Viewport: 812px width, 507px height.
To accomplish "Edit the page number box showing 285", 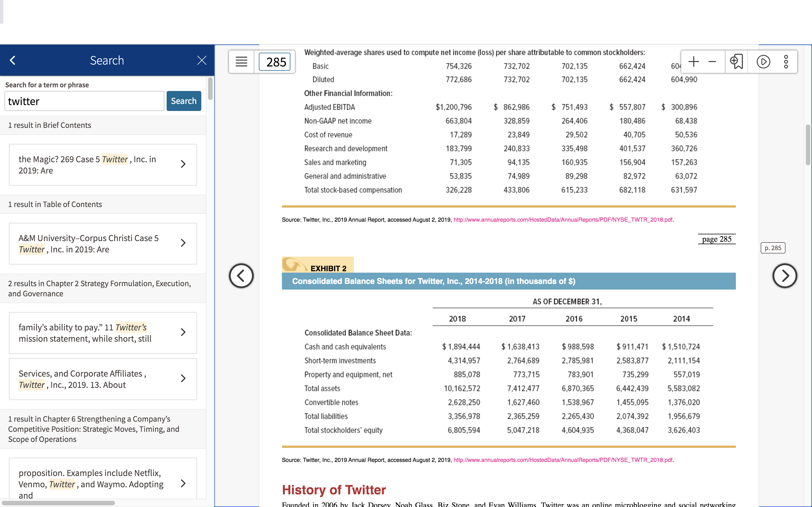I will [x=274, y=62].
